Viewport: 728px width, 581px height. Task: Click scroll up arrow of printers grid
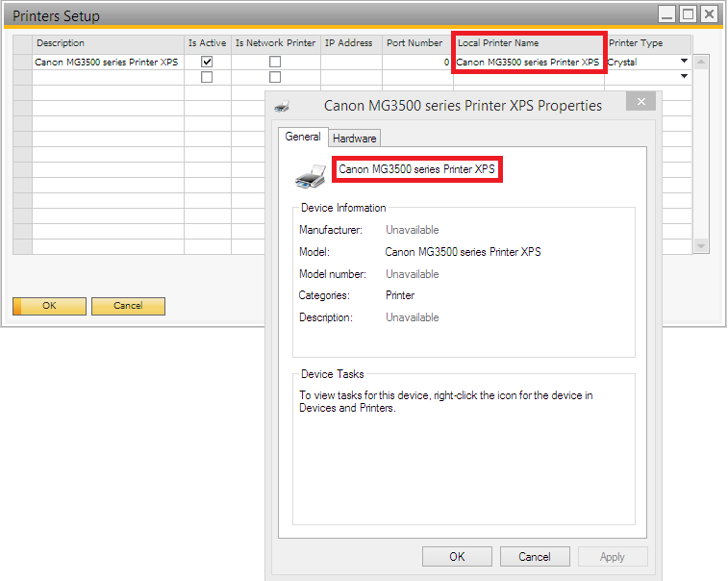[701, 63]
